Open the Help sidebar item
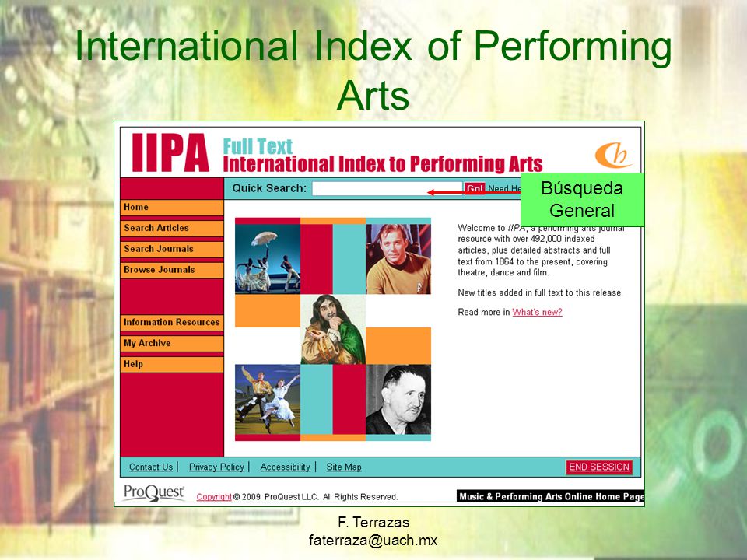Viewport: 747px width, 560px height. pos(171,364)
